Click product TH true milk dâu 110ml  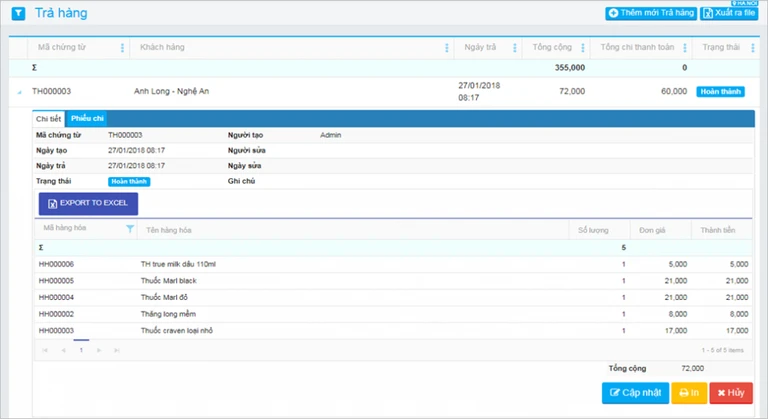pyautogui.click(x=178, y=264)
